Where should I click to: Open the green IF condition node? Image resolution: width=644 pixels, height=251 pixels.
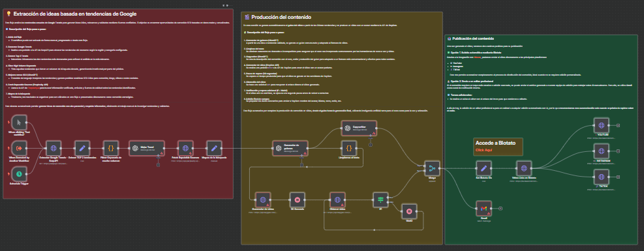[x=380, y=199]
